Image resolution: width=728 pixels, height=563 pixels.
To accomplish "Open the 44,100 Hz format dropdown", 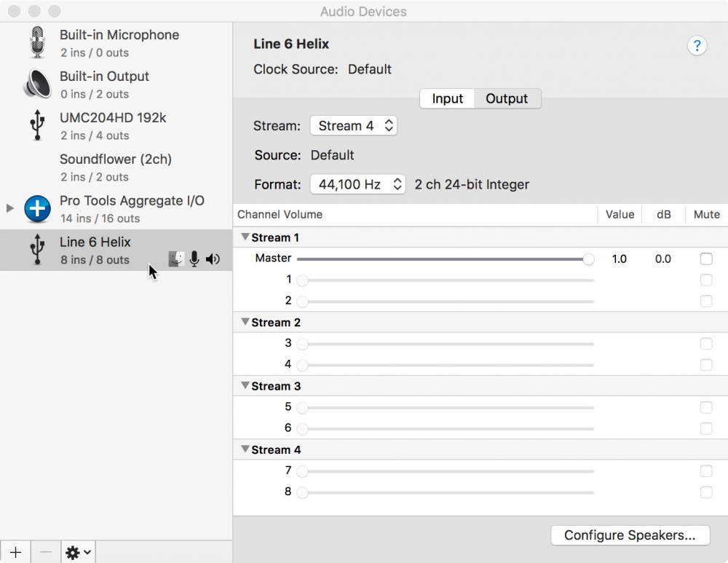I will pyautogui.click(x=357, y=184).
